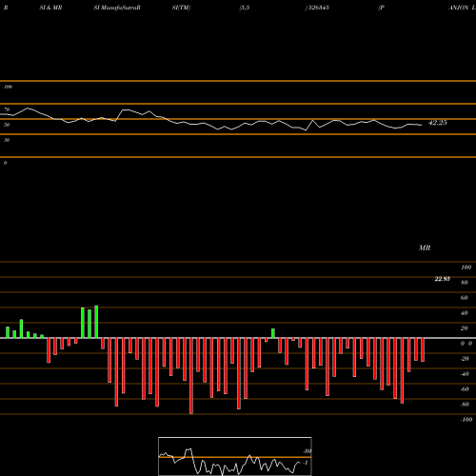Click the -1 label in mini chart
Screen dimensions: 476x476
pos(306,463)
